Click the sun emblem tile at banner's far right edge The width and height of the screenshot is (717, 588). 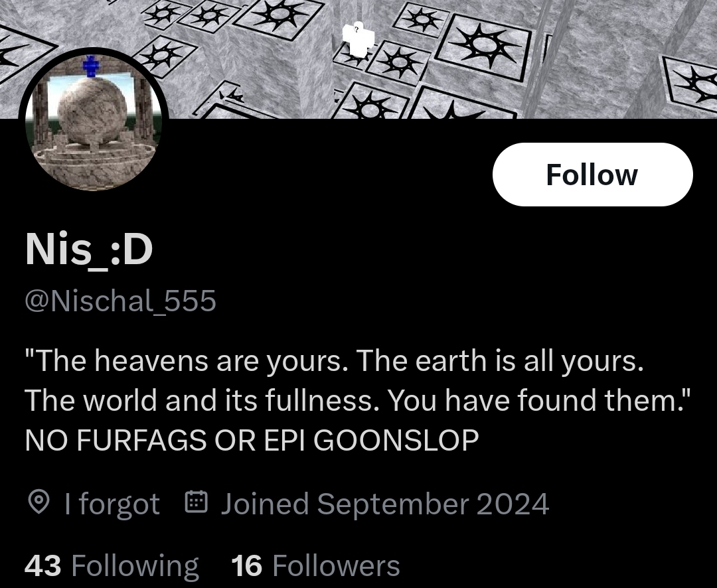[x=691, y=83]
